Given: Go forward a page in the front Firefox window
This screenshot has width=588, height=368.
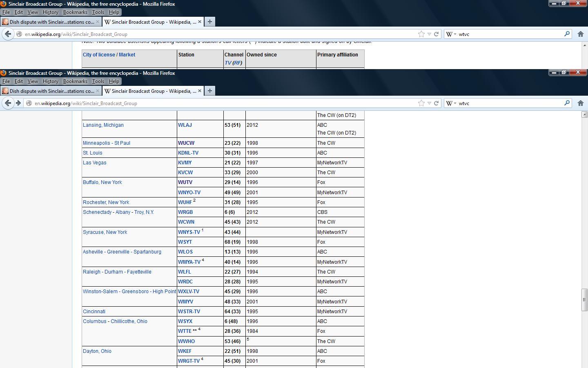Looking at the screenshot, I should tap(18, 103).
